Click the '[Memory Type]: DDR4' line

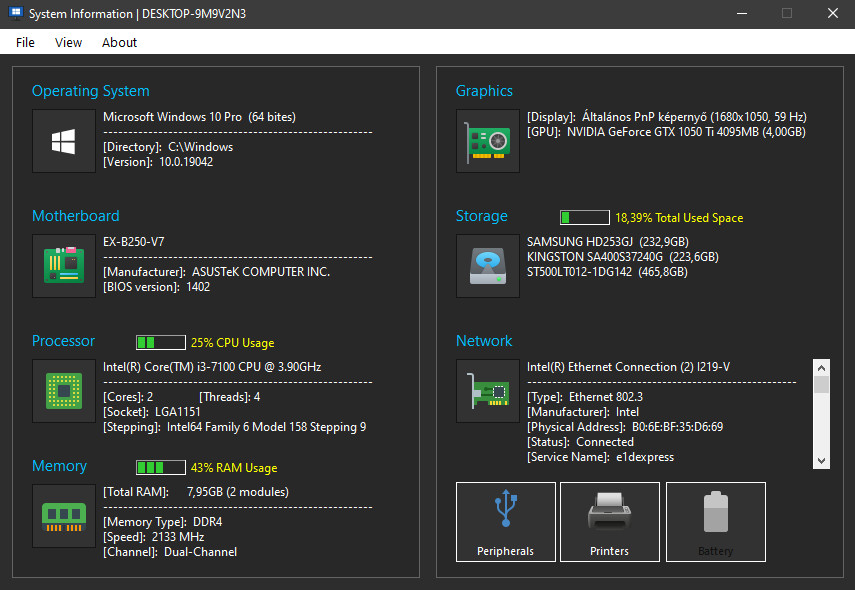click(x=162, y=521)
